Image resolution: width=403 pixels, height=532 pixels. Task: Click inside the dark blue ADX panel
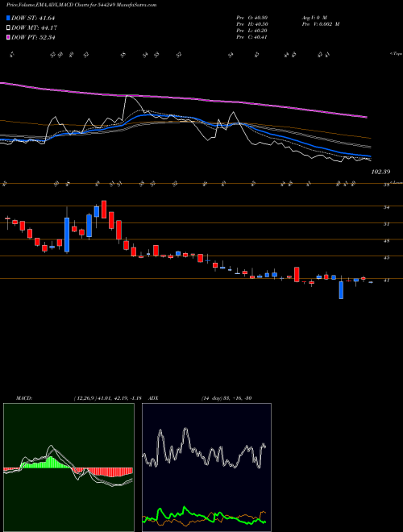tap(206, 468)
